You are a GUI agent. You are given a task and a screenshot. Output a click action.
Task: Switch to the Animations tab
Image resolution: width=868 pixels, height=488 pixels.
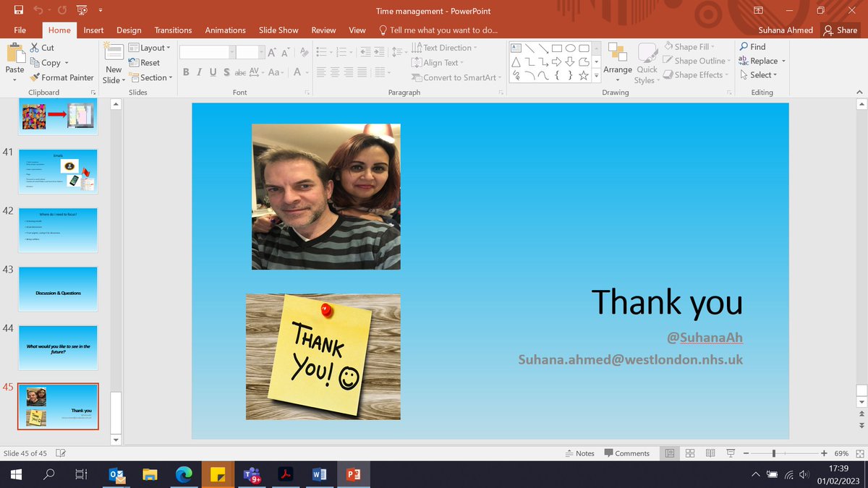point(225,30)
